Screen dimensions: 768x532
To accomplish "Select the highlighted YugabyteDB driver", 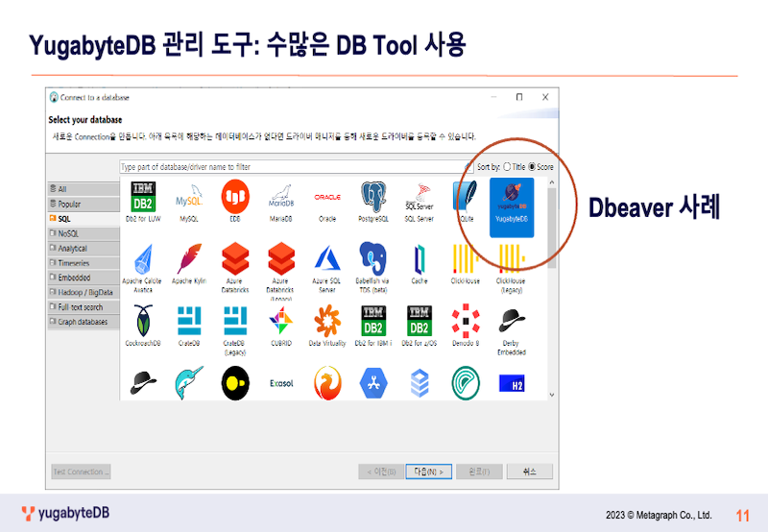I will tap(512, 207).
